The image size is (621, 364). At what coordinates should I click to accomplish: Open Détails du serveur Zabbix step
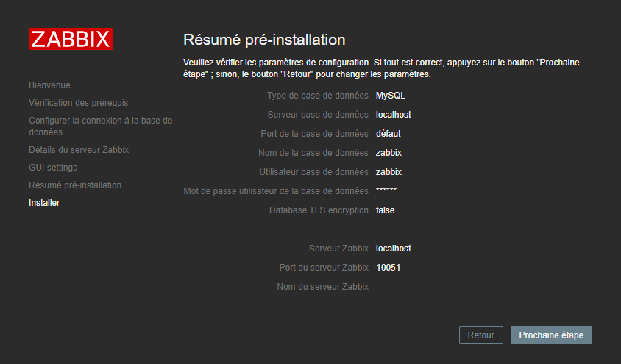[78, 150]
